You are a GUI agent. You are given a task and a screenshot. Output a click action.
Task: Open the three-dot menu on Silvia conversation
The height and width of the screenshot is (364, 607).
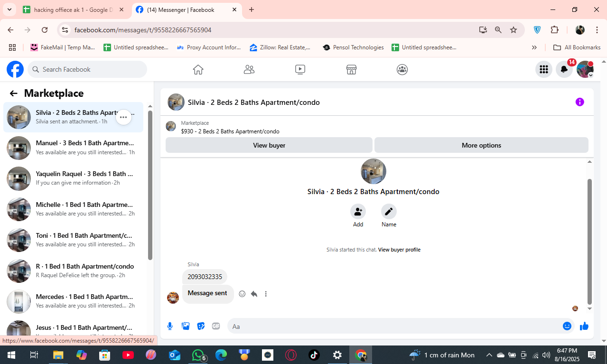[x=123, y=117]
